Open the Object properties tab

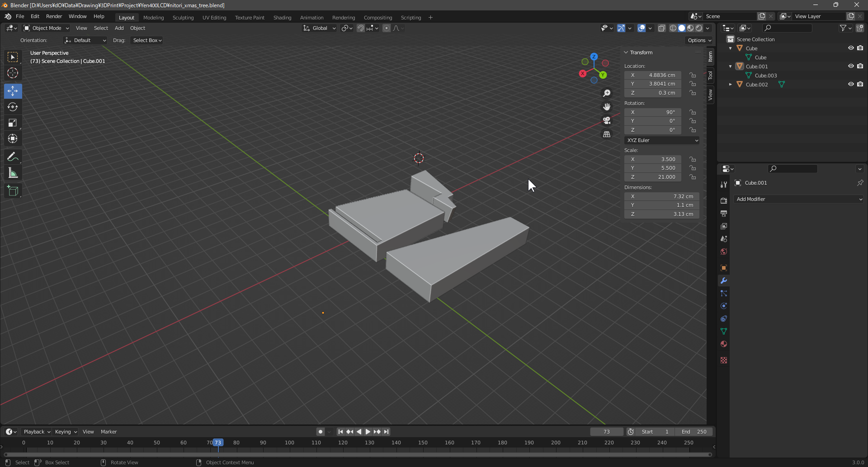[724, 268]
